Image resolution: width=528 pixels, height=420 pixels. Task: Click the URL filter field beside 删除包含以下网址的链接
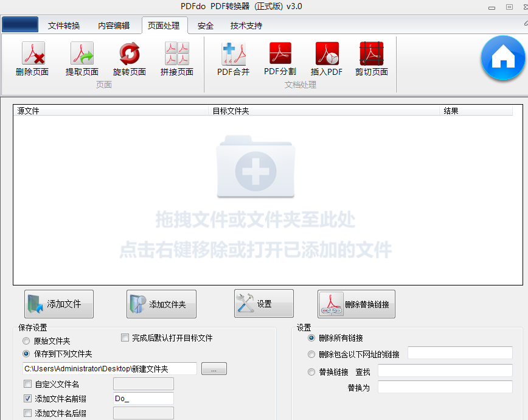pos(460,352)
